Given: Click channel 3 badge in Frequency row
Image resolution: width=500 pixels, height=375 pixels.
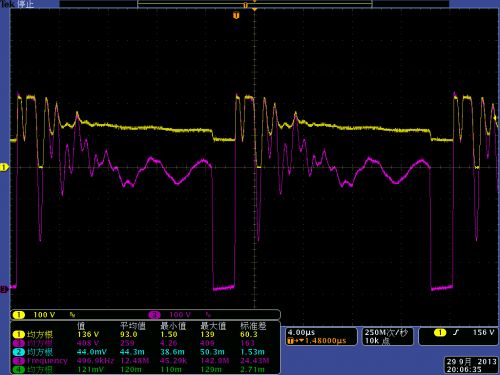Looking at the screenshot, I should (x=19, y=361).
